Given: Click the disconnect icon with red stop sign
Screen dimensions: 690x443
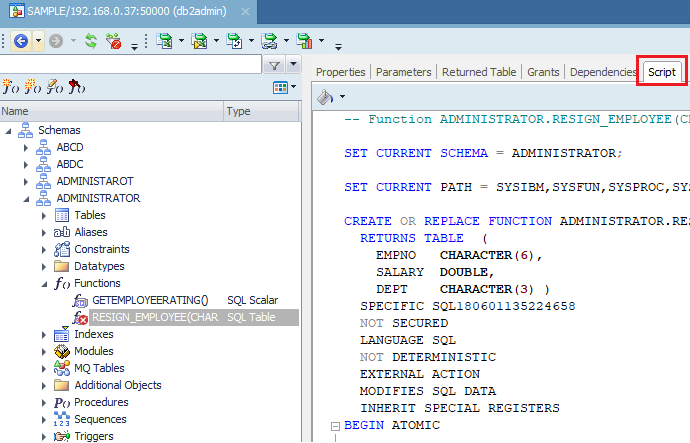Looking at the screenshot, I should tap(114, 42).
